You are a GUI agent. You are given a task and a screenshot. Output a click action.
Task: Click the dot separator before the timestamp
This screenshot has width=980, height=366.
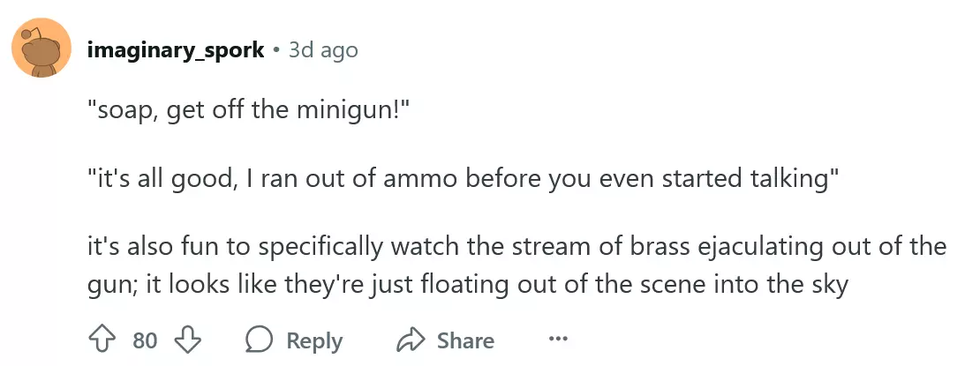pyautogui.click(x=276, y=50)
